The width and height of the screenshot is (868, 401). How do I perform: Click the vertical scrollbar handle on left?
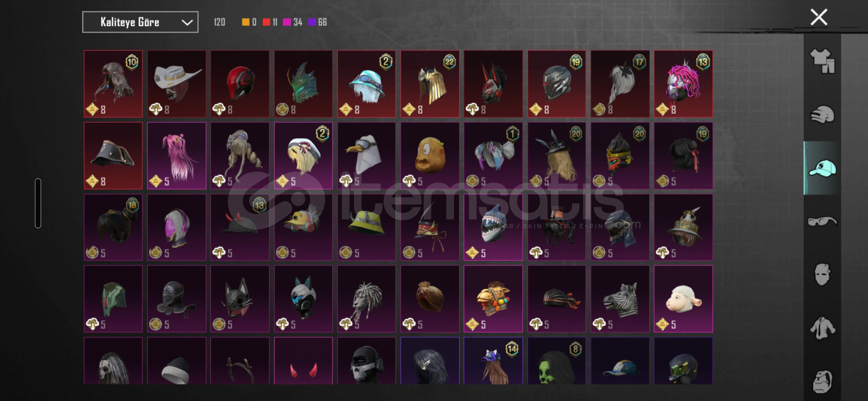38,203
